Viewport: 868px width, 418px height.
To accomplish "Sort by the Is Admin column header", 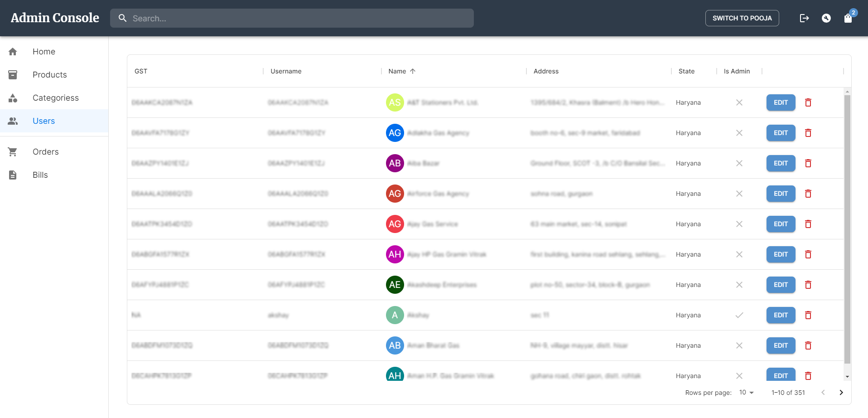I will (x=737, y=71).
